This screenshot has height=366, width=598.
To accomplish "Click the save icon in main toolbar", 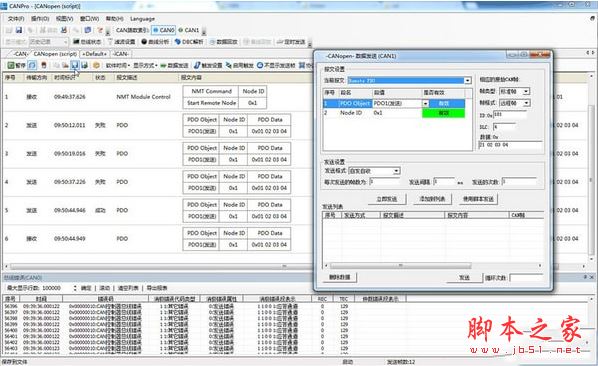I will [x=19, y=30].
